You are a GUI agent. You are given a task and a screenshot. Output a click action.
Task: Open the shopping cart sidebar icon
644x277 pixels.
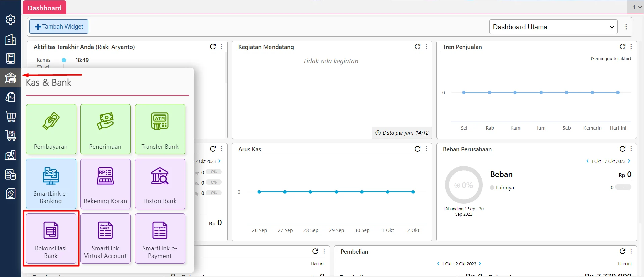pyautogui.click(x=10, y=117)
